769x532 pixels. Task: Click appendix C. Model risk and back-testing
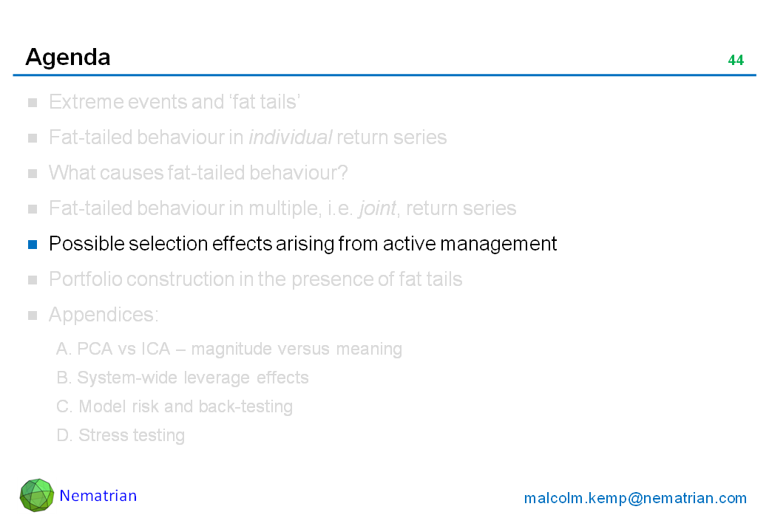[x=175, y=406]
